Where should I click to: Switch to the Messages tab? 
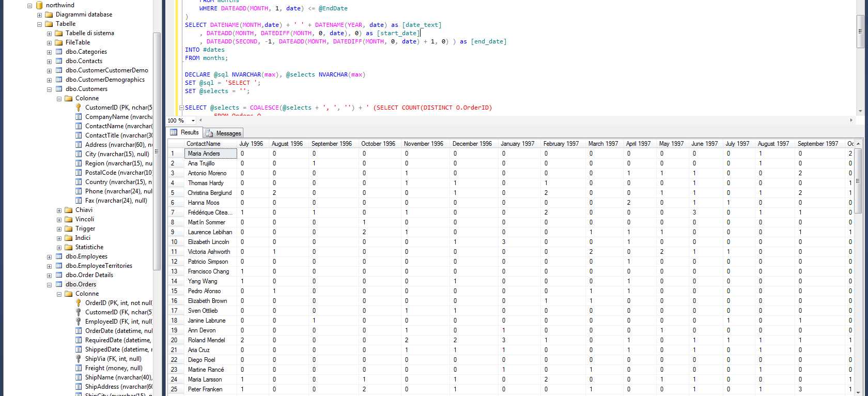click(224, 133)
